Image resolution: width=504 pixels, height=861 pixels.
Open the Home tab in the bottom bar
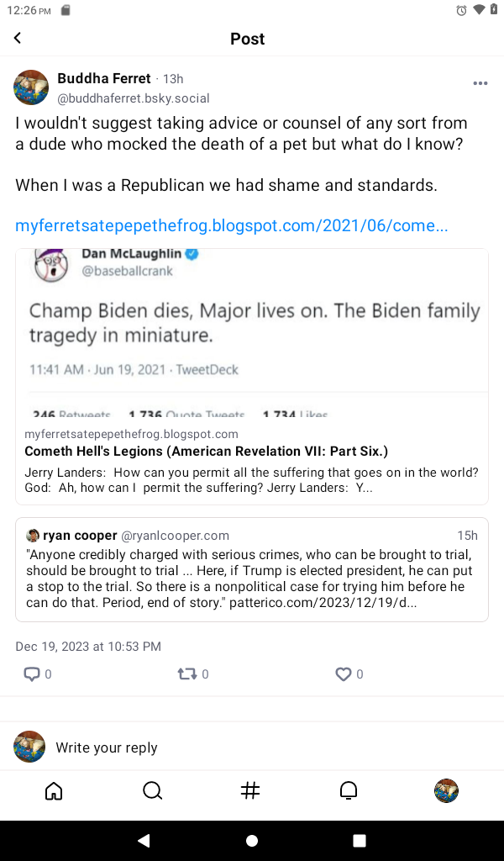pyautogui.click(x=54, y=790)
